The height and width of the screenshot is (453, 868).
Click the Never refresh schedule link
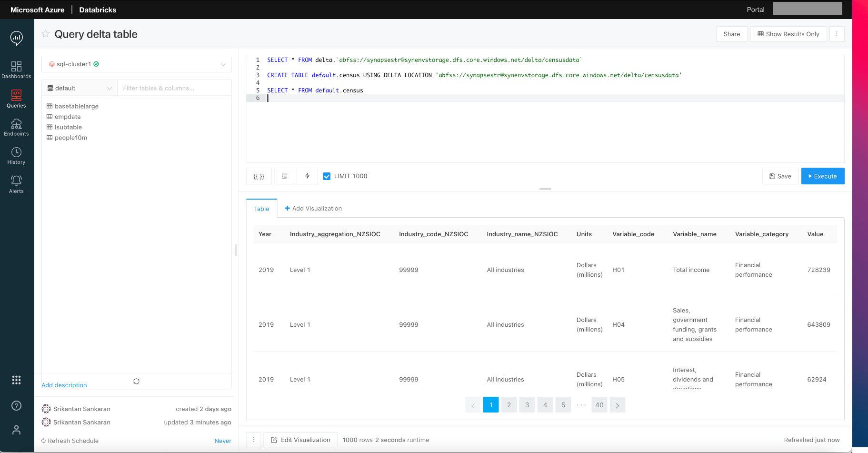(223, 441)
